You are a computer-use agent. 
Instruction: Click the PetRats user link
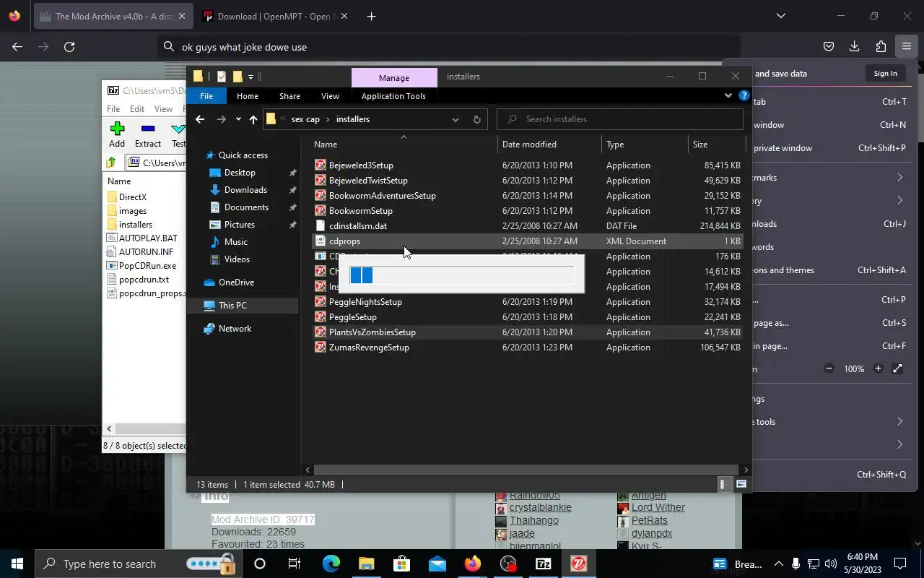pyautogui.click(x=650, y=520)
